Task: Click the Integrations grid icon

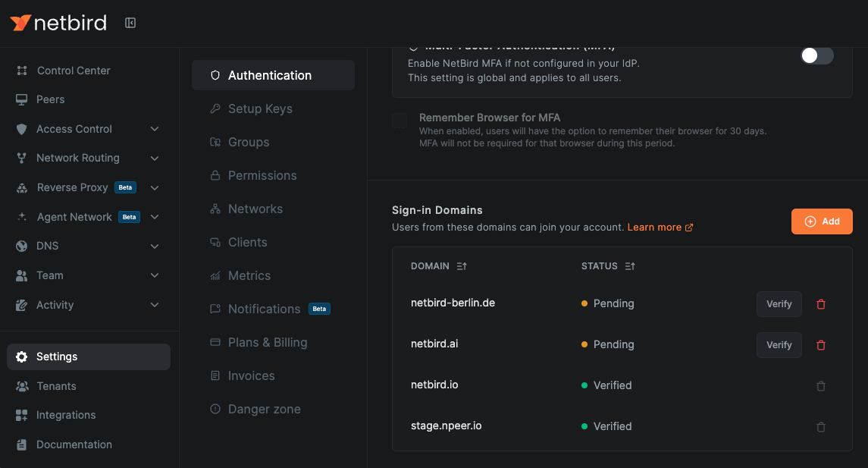Action: point(21,416)
